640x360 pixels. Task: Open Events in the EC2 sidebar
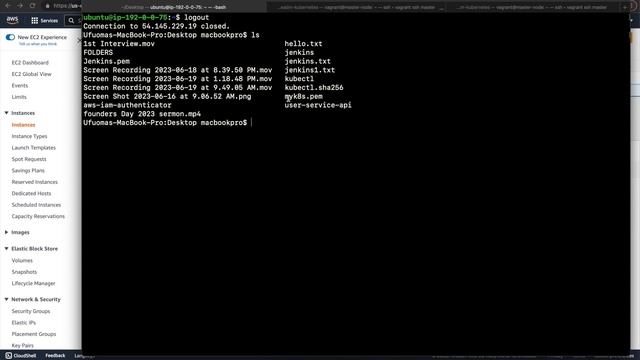(20, 85)
